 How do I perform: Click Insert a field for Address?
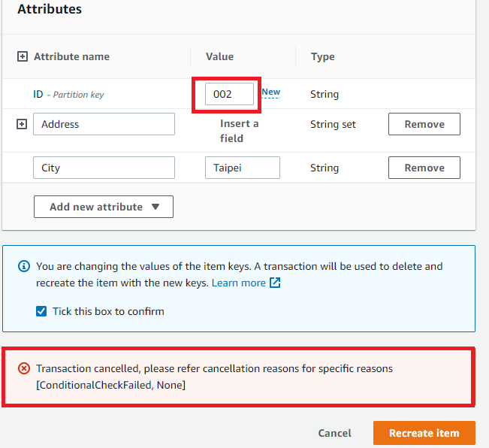pyautogui.click(x=239, y=131)
